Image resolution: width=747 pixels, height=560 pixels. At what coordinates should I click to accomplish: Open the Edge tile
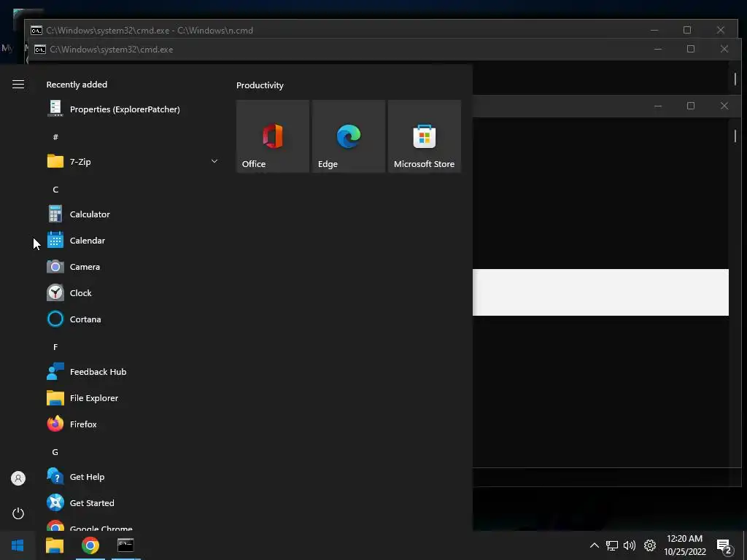[x=348, y=136]
